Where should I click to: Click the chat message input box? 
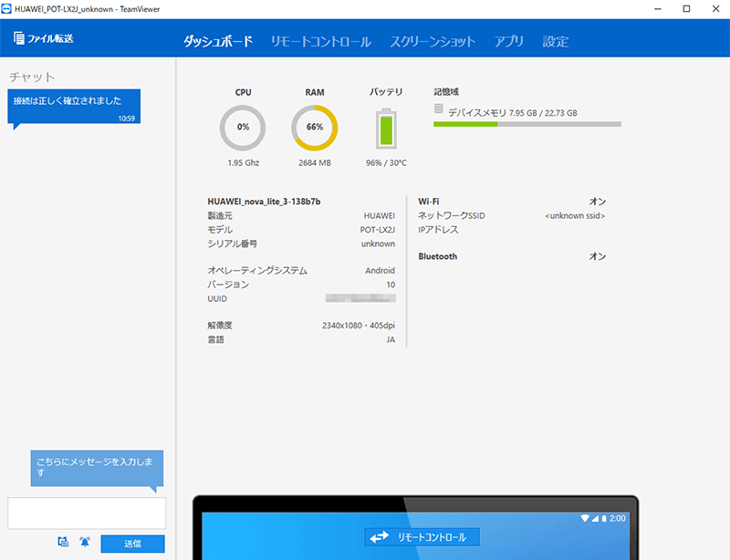click(x=87, y=513)
